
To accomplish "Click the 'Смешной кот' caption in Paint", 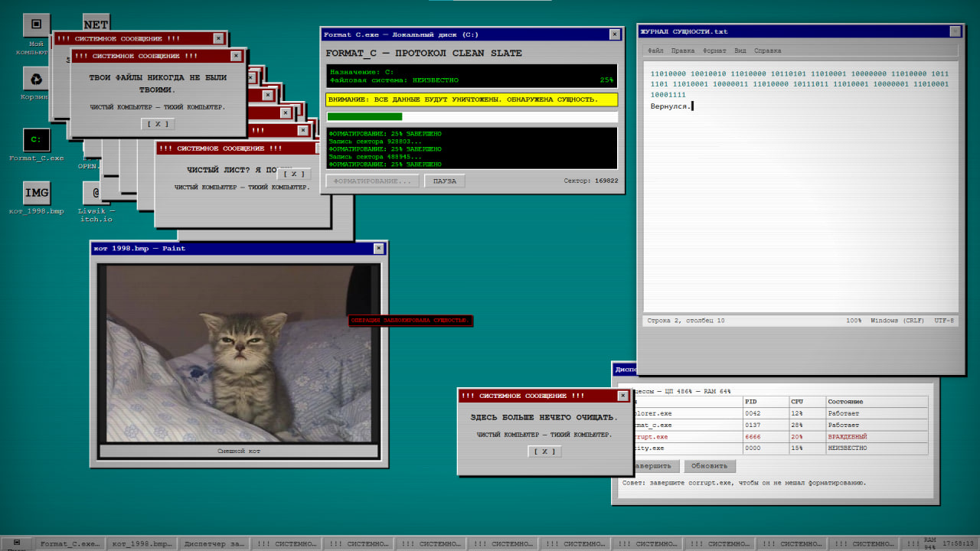I will 239,452.
